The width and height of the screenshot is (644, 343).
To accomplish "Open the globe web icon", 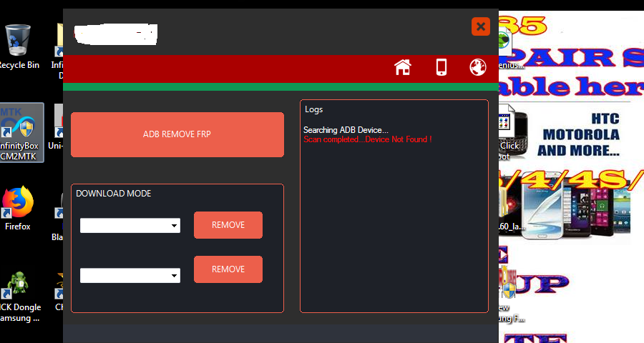I will point(478,67).
